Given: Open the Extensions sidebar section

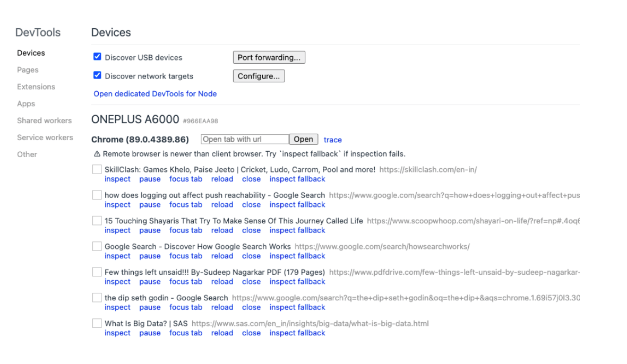Looking at the screenshot, I should (x=36, y=86).
